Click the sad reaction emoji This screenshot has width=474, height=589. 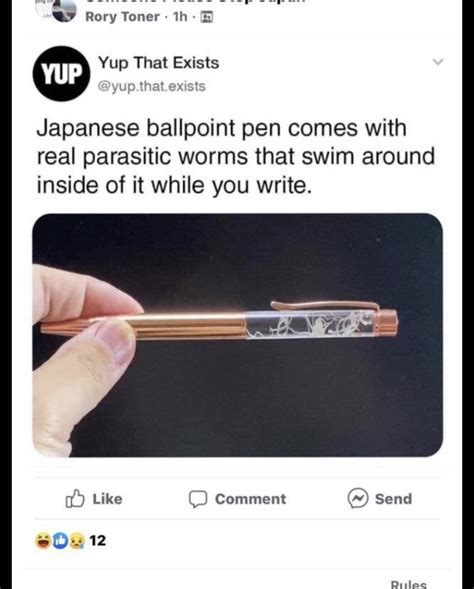pyautogui.click(x=76, y=541)
